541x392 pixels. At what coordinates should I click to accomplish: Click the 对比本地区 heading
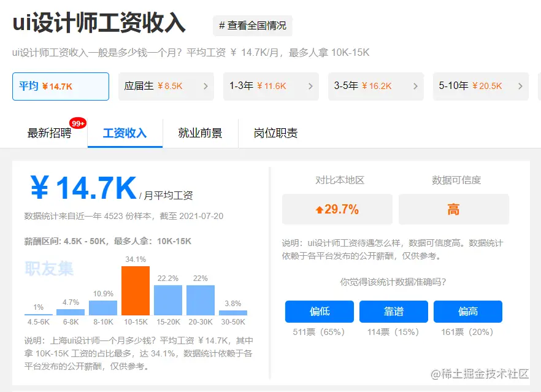(340, 180)
